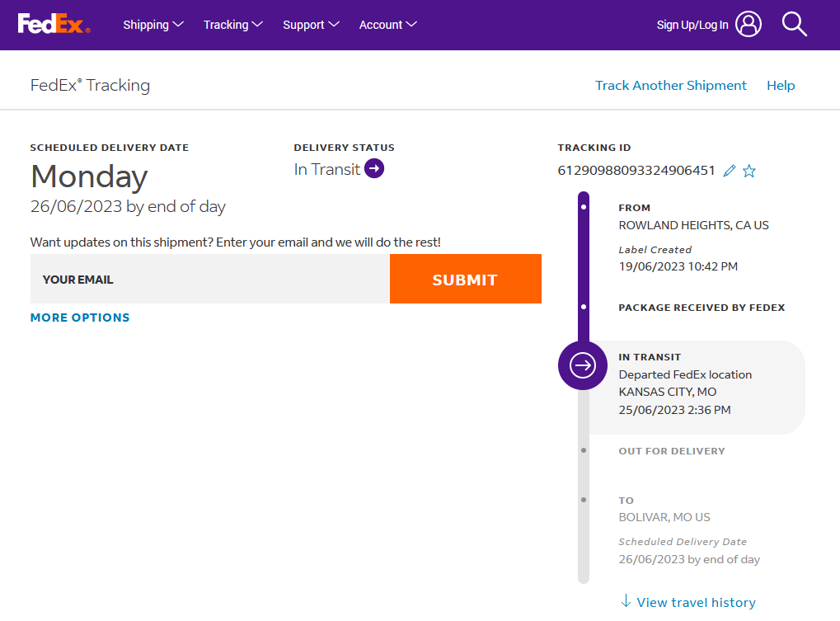
Task: Click the FedEx logo
Action: point(54,24)
